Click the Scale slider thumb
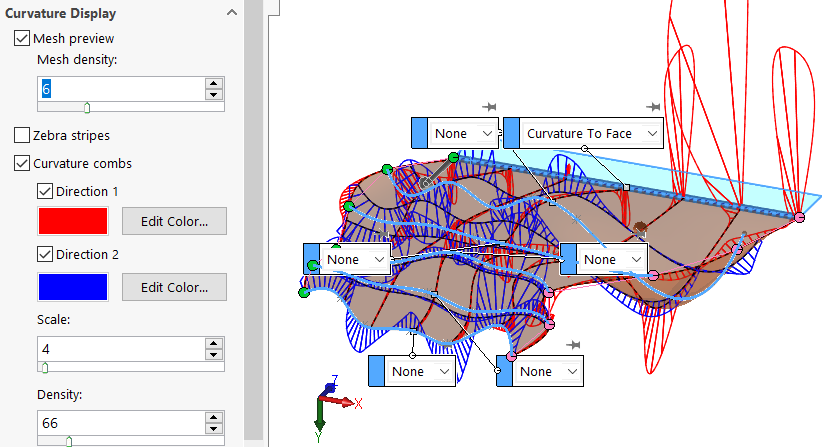834x447 pixels. 45,367
